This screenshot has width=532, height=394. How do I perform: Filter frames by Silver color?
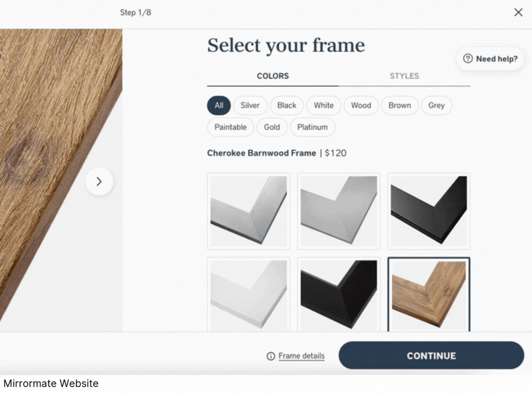coord(250,106)
